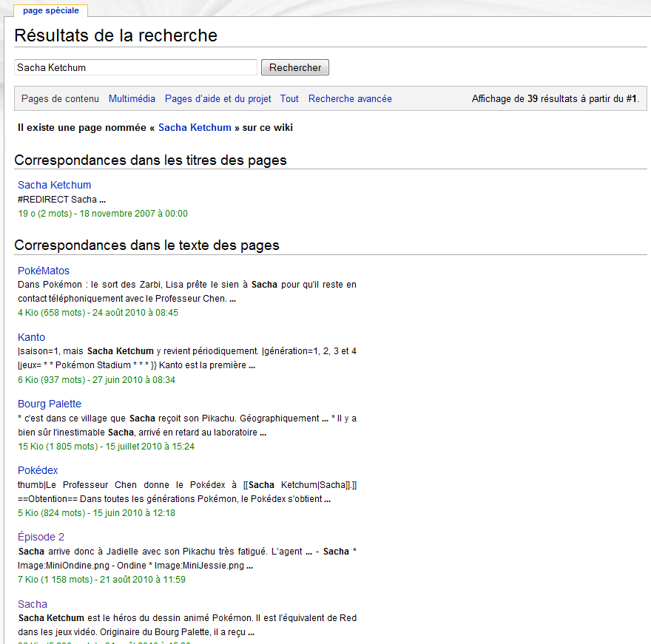651x644 pixels.
Task: Click Épisode 2 snippet 'Sacha arrive donc à Jadielle'
Action: tap(187, 558)
